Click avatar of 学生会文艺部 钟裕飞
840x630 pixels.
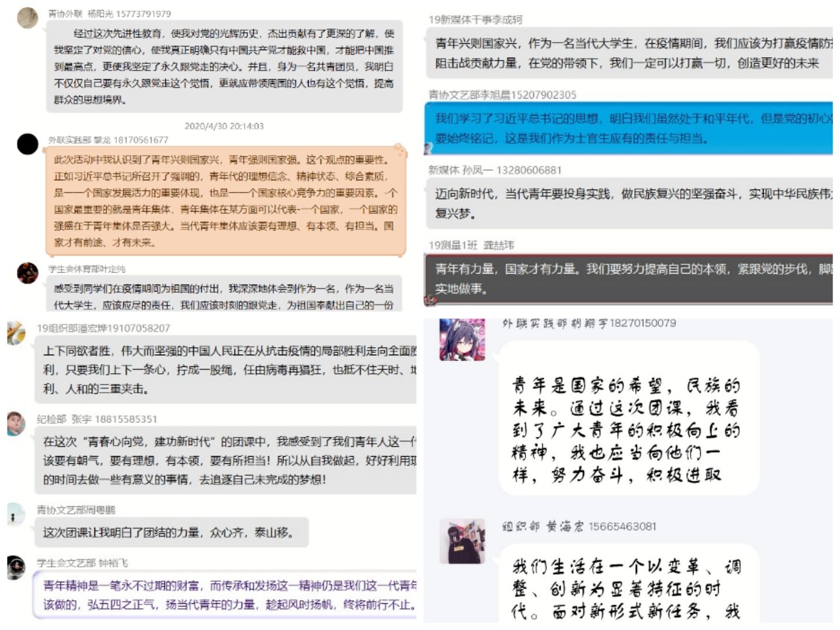coord(16,568)
